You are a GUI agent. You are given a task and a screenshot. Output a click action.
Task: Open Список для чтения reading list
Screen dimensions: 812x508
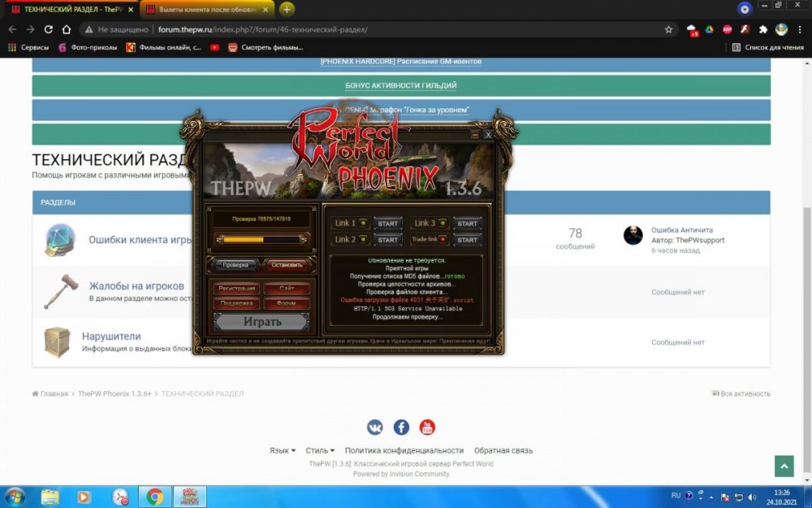pyautogui.click(x=767, y=47)
